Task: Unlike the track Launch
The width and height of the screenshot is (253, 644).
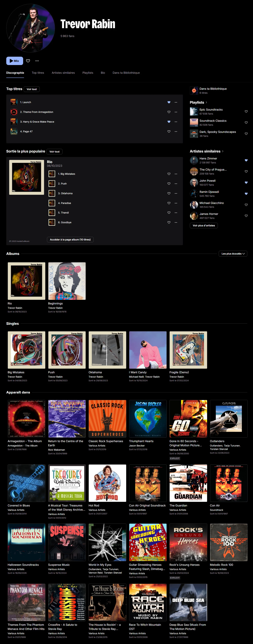Action: coord(169,102)
